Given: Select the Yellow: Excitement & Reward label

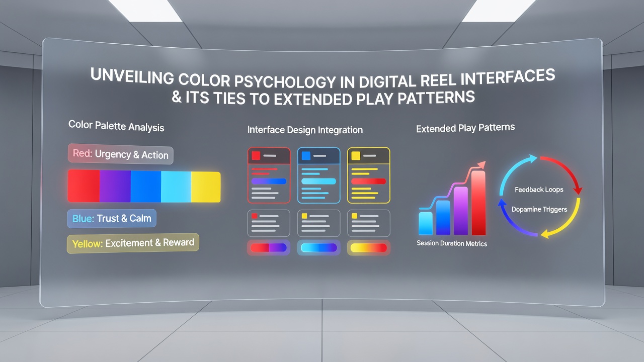Looking at the screenshot, I should pyautogui.click(x=133, y=243).
